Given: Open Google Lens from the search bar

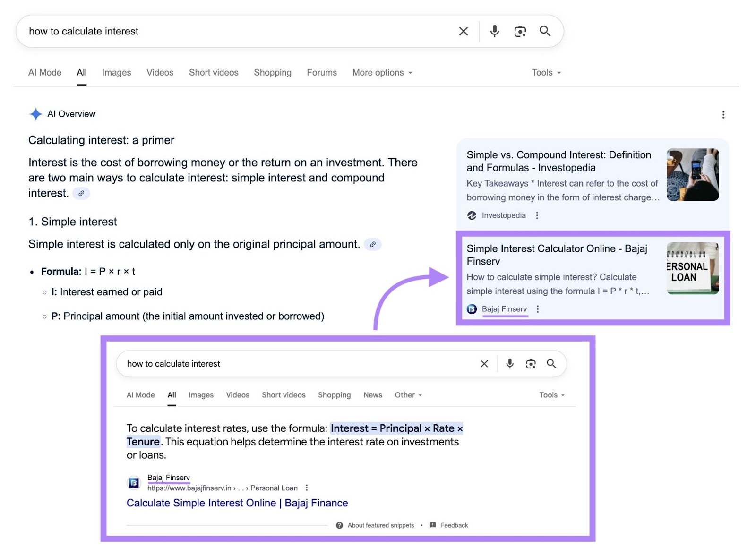Looking at the screenshot, I should (x=520, y=31).
